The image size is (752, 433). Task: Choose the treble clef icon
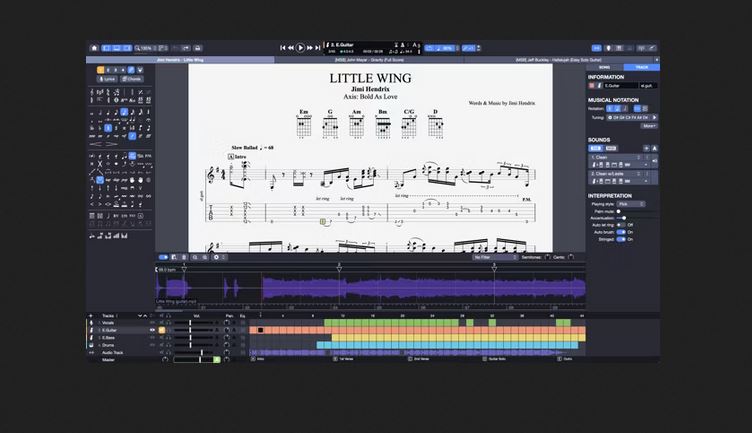[92, 92]
